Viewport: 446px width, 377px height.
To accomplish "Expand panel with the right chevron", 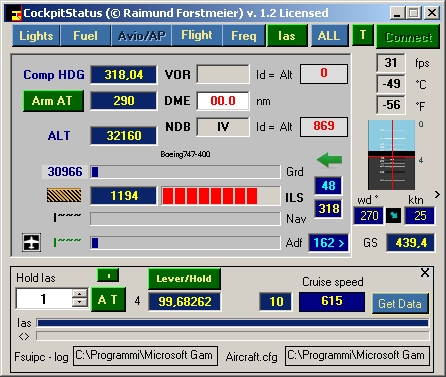I will [438, 195].
